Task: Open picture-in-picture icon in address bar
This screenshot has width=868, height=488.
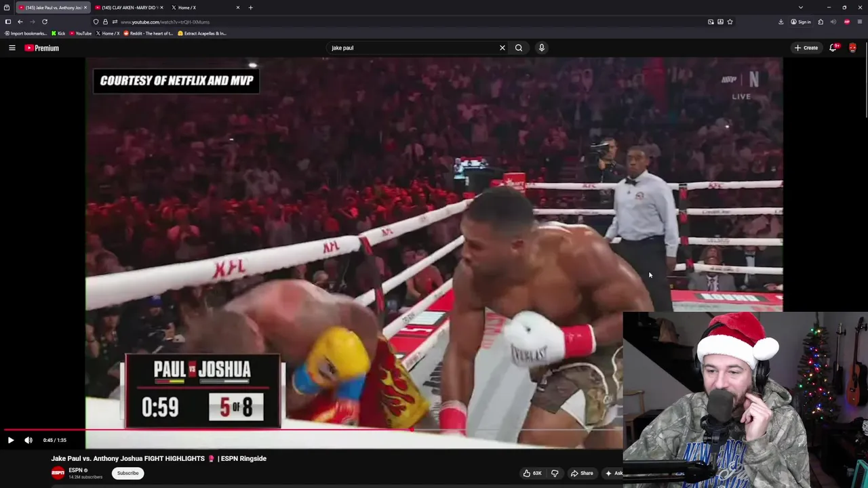Action: (711, 22)
